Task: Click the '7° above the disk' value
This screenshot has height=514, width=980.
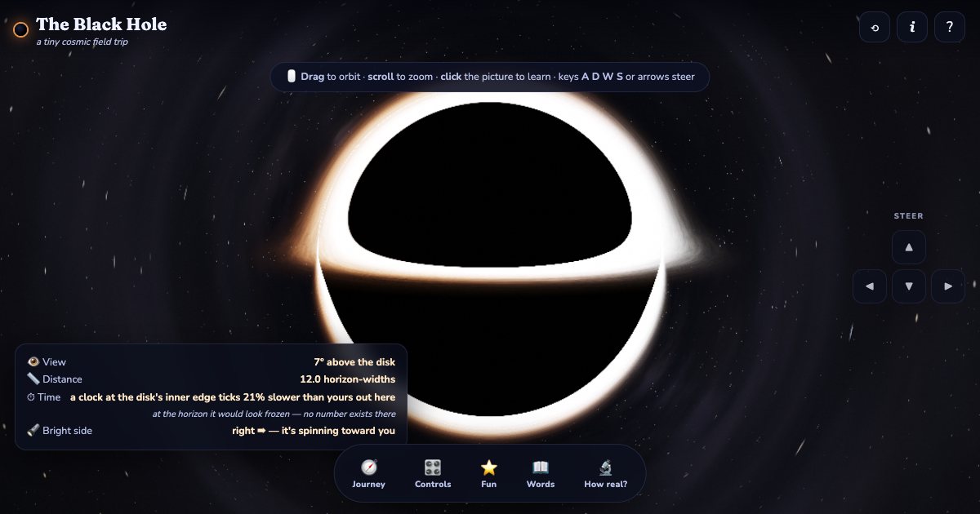Action: [x=354, y=362]
